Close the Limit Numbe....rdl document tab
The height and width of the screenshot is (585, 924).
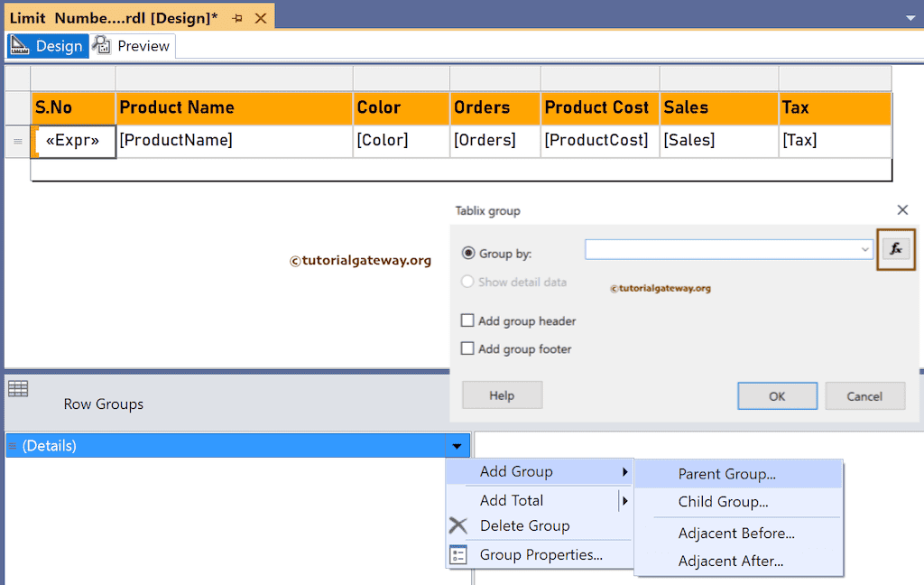point(261,18)
